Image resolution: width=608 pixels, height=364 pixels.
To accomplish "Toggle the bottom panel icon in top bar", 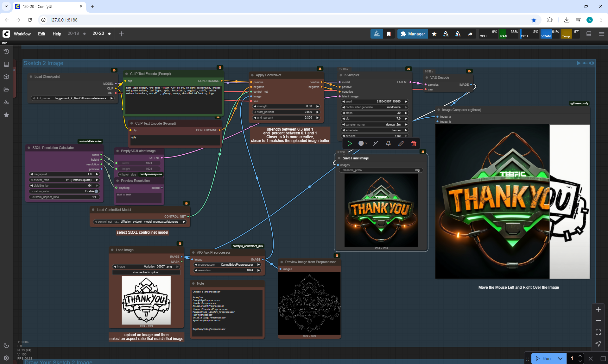I will 589,34.
